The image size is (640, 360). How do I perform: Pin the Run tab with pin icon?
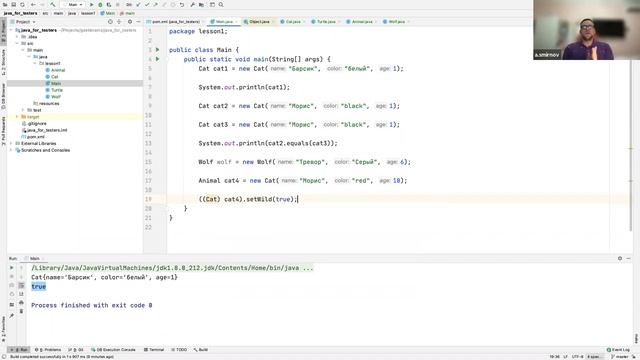pyautogui.click(x=11, y=316)
